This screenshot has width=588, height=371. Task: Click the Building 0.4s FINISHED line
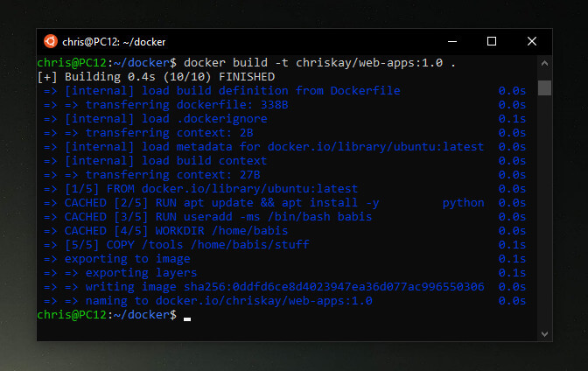[x=156, y=77]
